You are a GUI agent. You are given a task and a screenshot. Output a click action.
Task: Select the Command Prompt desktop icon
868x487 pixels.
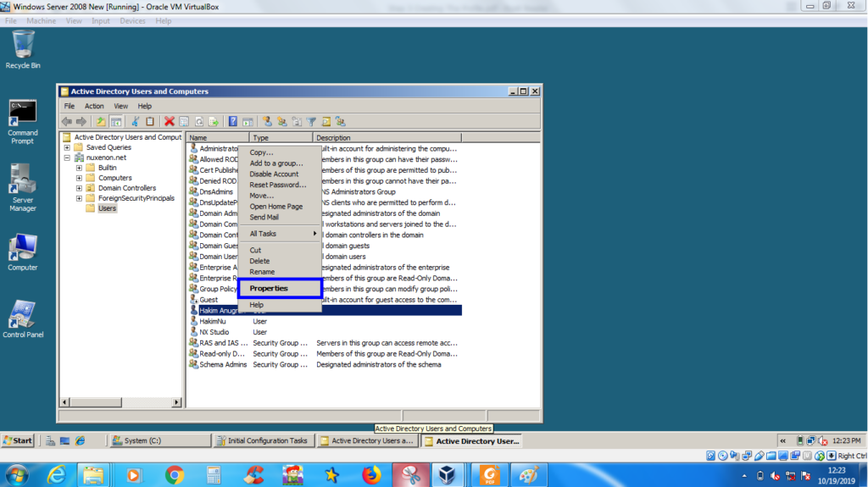(23, 122)
